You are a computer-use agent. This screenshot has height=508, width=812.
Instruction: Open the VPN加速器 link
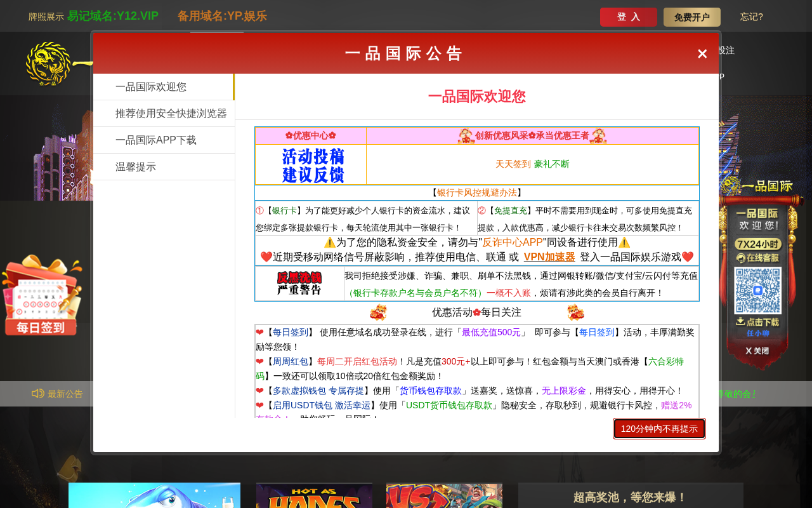point(549,257)
